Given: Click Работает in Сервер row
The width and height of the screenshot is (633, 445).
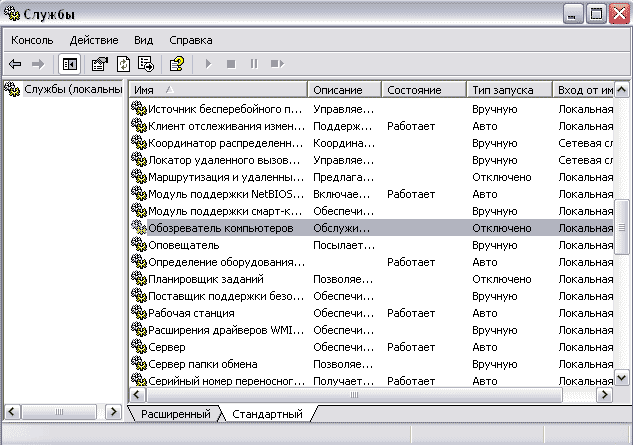Looking at the screenshot, I should tap(411, 347).
